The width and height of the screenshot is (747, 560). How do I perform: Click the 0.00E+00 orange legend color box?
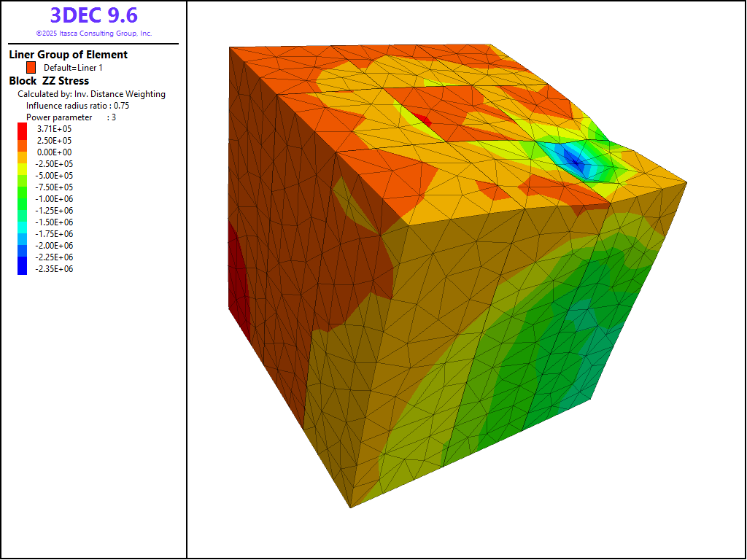(x=22, y=152)
